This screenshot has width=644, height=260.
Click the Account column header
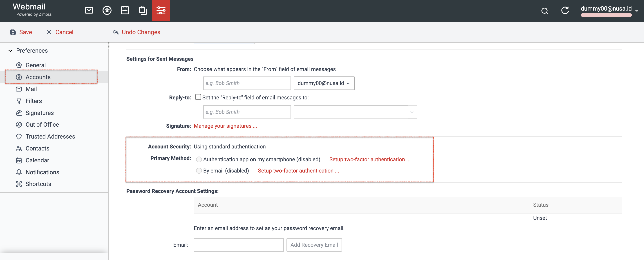tap(208, 205)
